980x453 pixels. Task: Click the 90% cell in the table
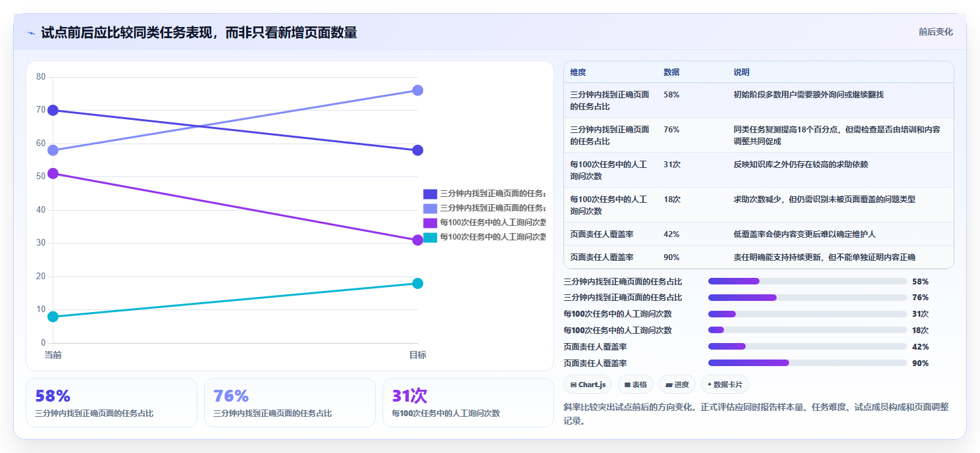671,257
